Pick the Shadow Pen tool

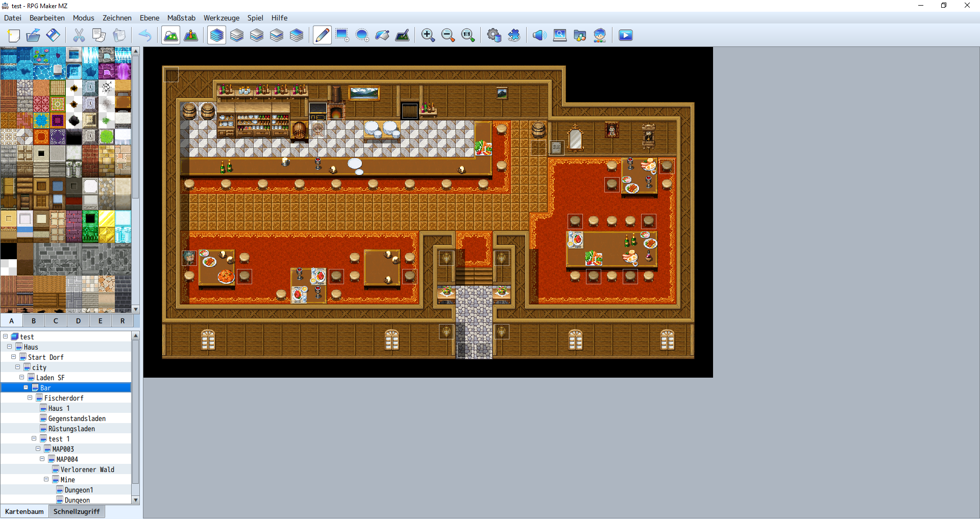point(402,35)
